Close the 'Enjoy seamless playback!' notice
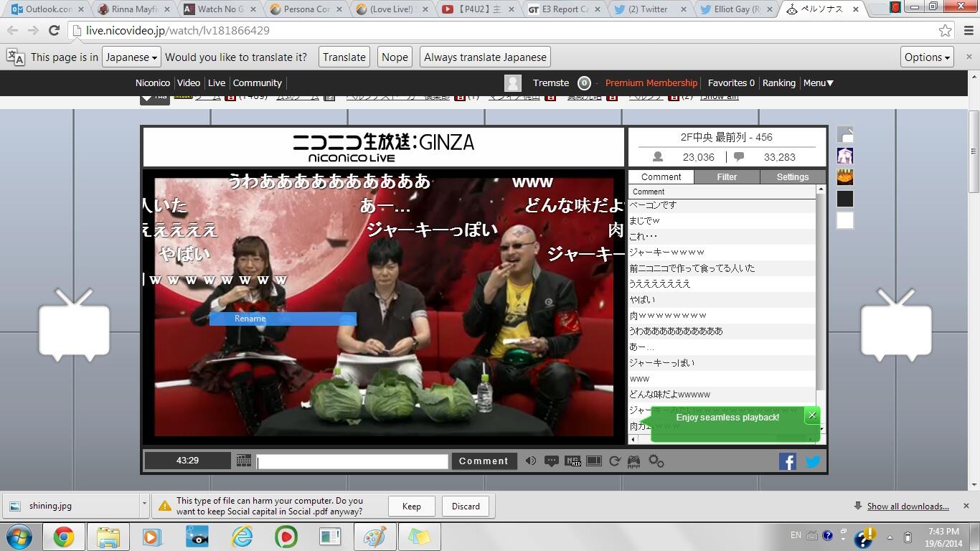The image size is (980, 551). click(812, 415)
